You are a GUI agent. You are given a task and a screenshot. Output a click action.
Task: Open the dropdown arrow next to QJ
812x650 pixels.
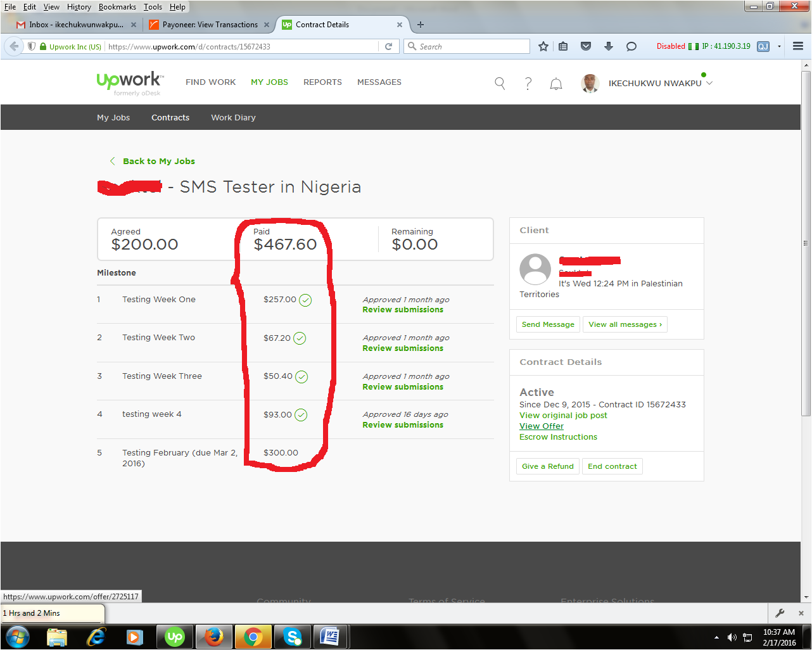coord(779,46)
